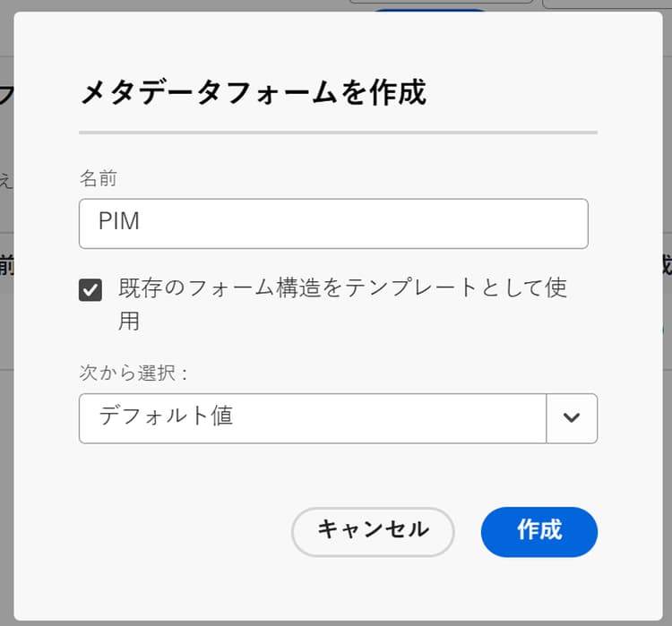Click the 名前 field label
This screenshot has height=626, width=672.
98,178
